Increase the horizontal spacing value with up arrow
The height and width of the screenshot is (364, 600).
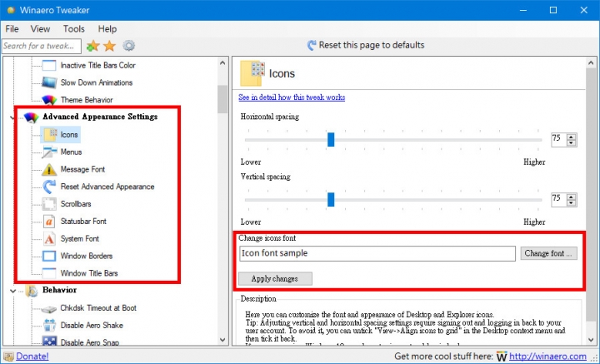click(572, 137)
